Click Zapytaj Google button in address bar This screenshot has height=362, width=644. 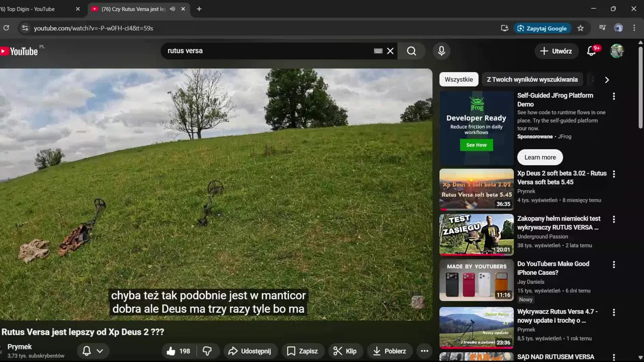(x=542, y=28)
